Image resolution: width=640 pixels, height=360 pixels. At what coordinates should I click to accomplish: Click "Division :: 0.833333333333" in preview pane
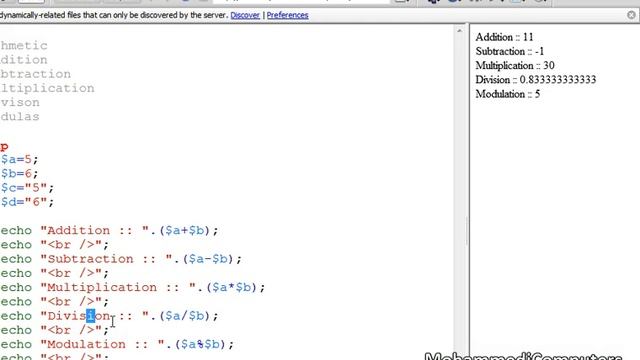point(536,80)
